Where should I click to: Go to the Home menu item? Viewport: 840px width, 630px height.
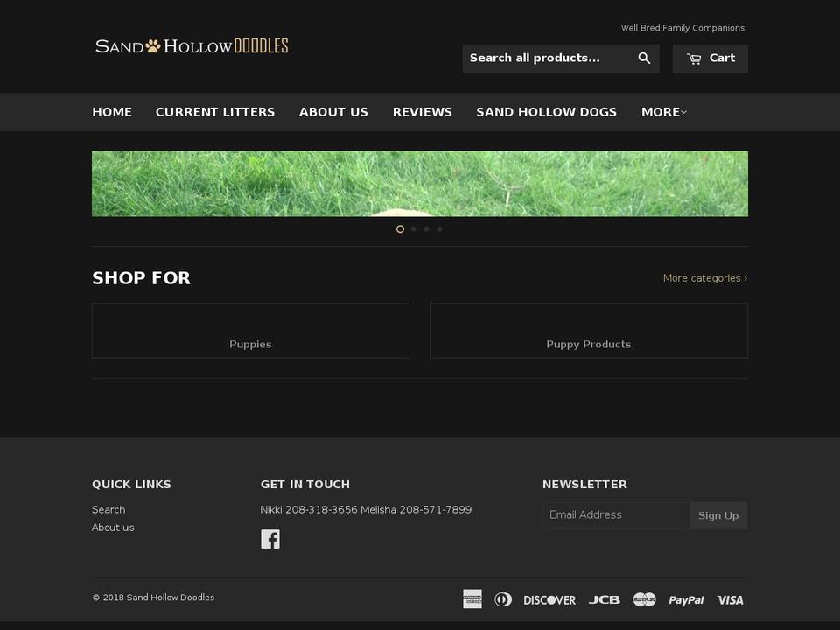tap(112, 112)
